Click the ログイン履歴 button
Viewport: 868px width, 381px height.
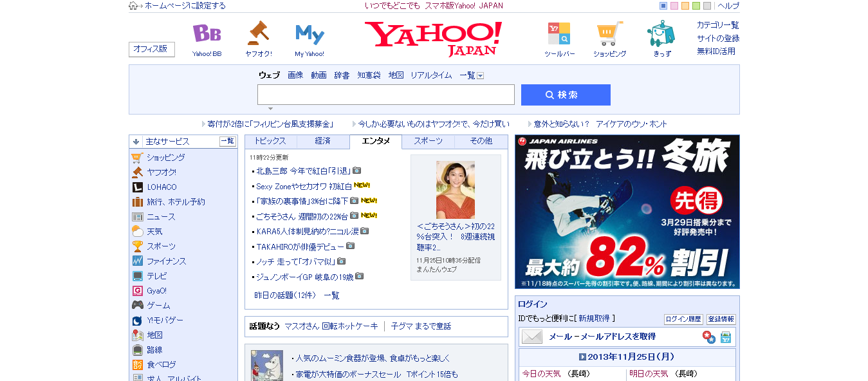[683, 319]
